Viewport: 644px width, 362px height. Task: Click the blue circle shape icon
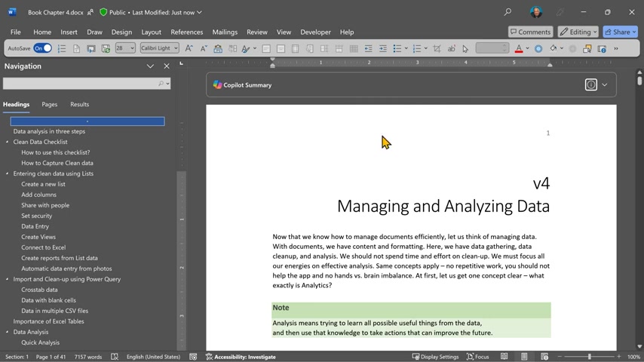(x=538, y=49)
